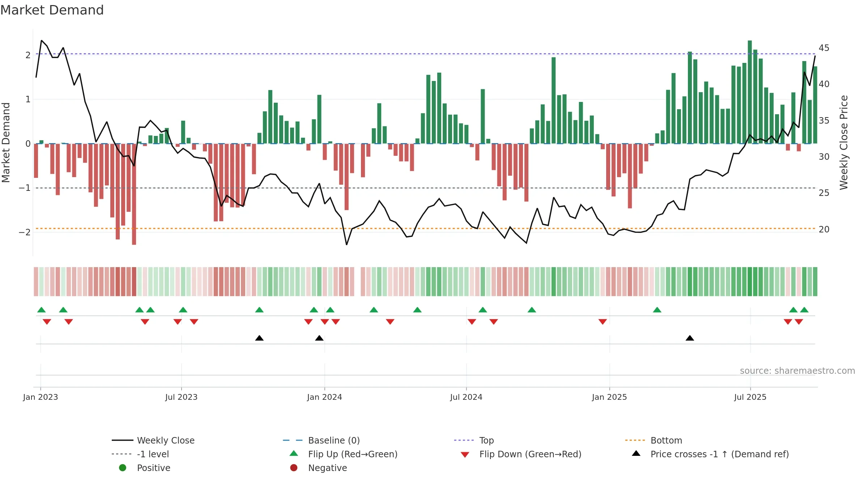
Task: Click the Jan 2025 axis label
Action: coord(609,397)
